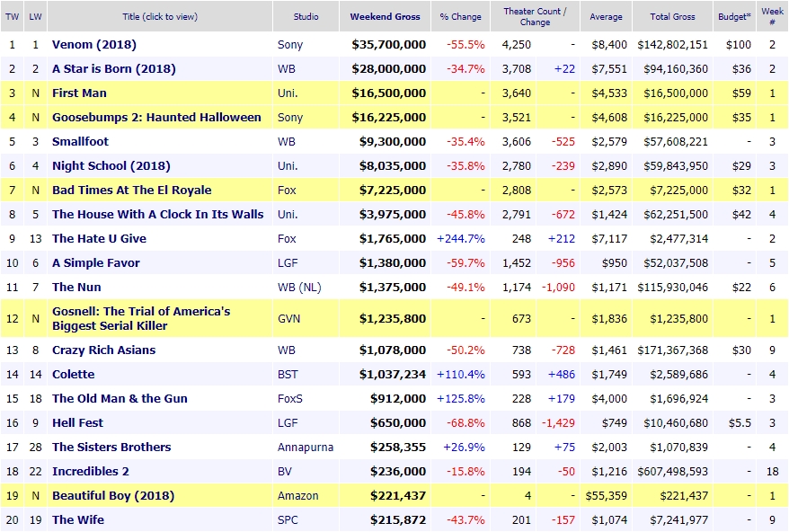Open A Simple Favor movie link
This screenshot has width=789, height=532.
(96, 262)
